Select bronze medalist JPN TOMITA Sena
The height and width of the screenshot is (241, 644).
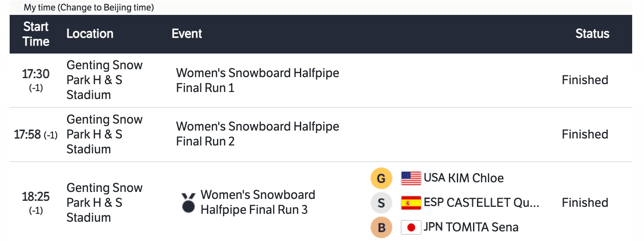tap(471, 227)
